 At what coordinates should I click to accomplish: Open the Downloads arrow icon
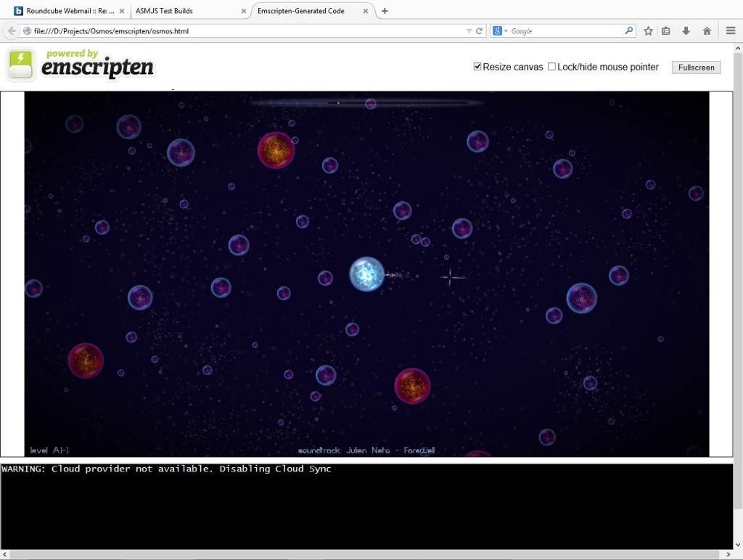pos(686,30)
